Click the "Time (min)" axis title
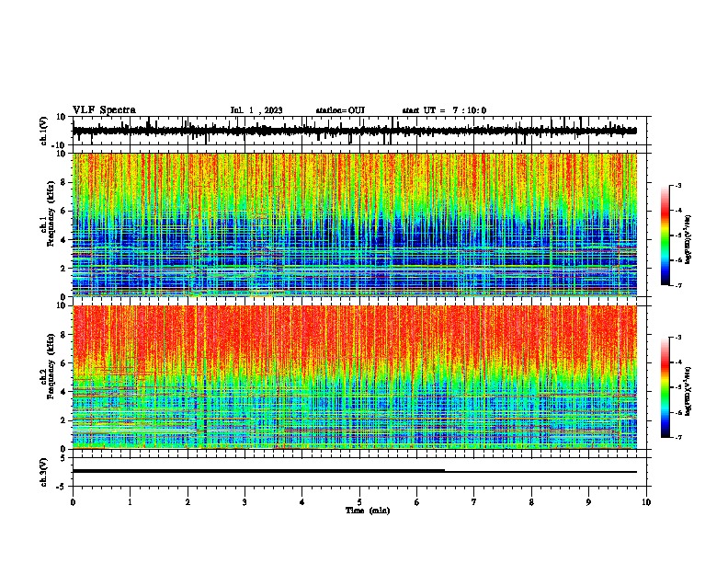728x563 pixels. click(368, 511)
